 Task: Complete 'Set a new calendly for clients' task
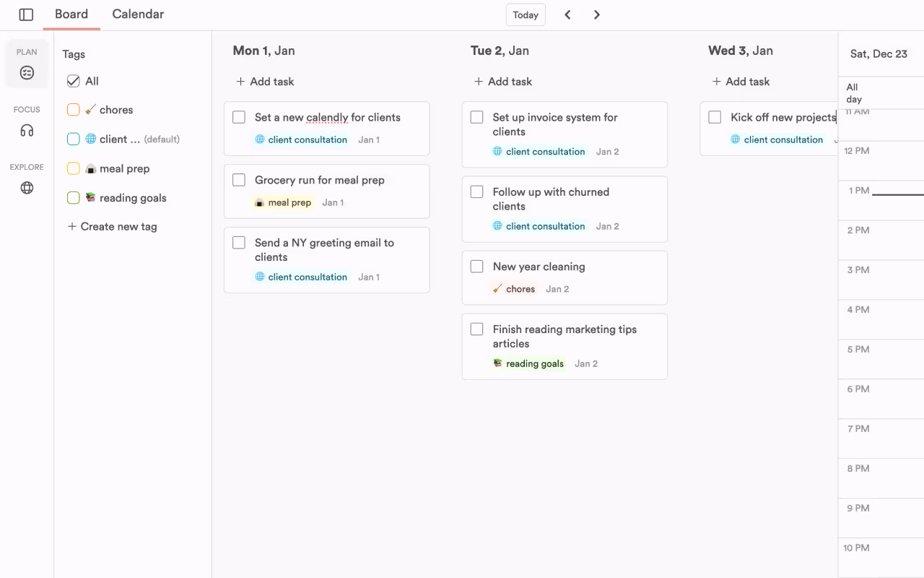239,117
